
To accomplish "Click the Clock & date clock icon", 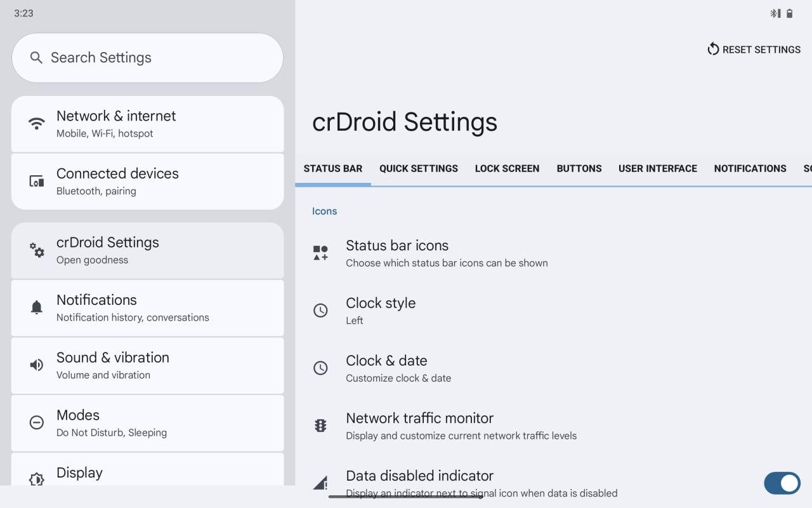I will (321, 368).
